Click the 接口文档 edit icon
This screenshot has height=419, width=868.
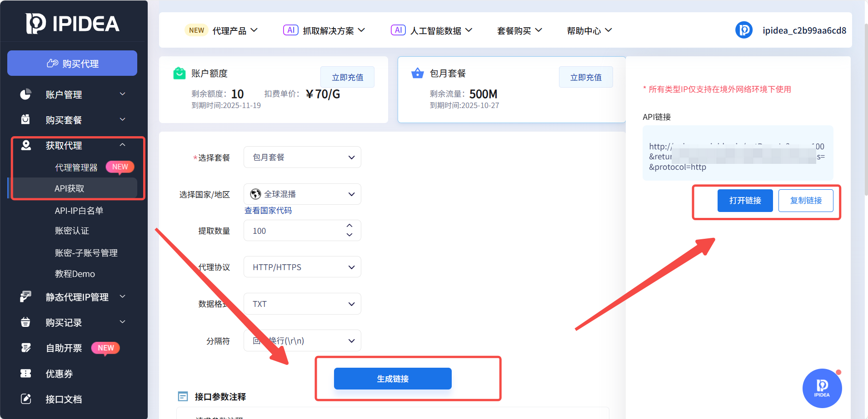click(x=26, y=399)
